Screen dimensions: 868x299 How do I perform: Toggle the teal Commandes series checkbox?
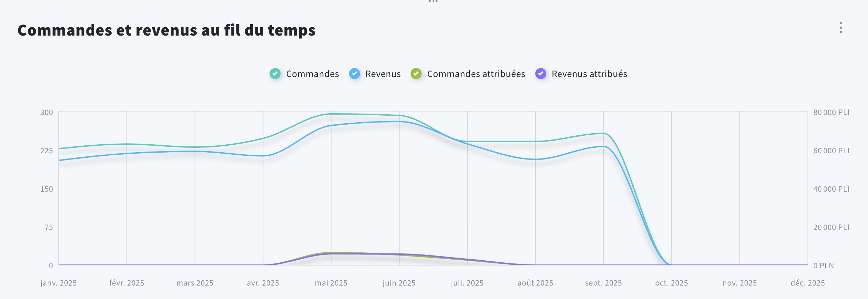(275, 74)
